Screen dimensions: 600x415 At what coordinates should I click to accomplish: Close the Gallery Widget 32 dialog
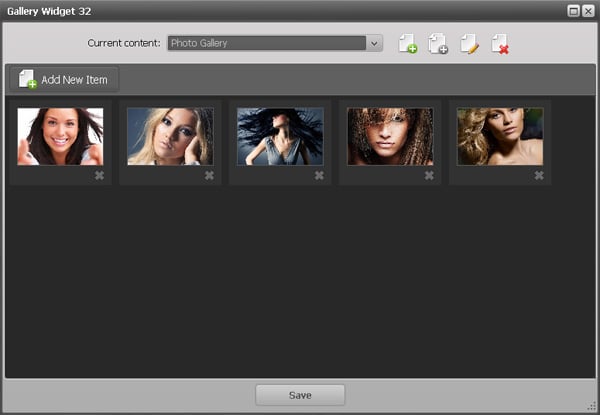coord(587,10)
